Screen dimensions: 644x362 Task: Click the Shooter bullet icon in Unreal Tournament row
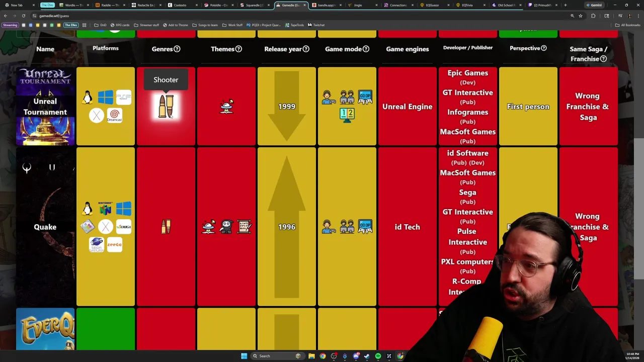(166, 106)
